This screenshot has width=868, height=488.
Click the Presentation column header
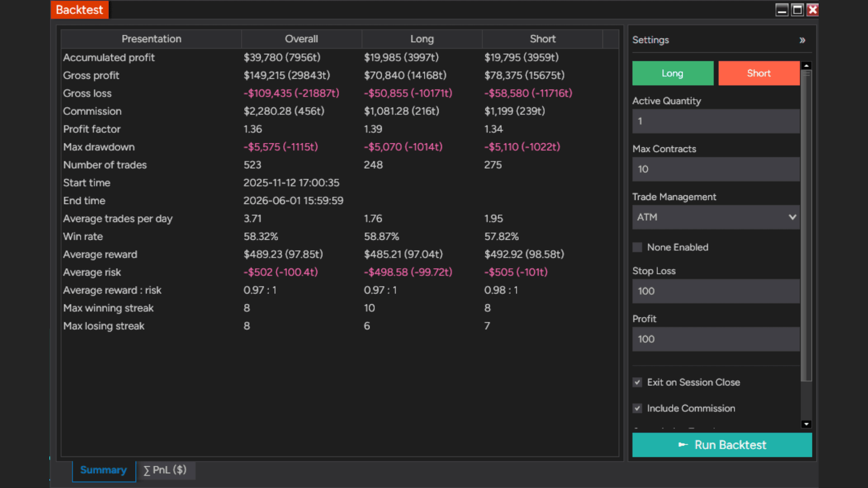point(151,39)
